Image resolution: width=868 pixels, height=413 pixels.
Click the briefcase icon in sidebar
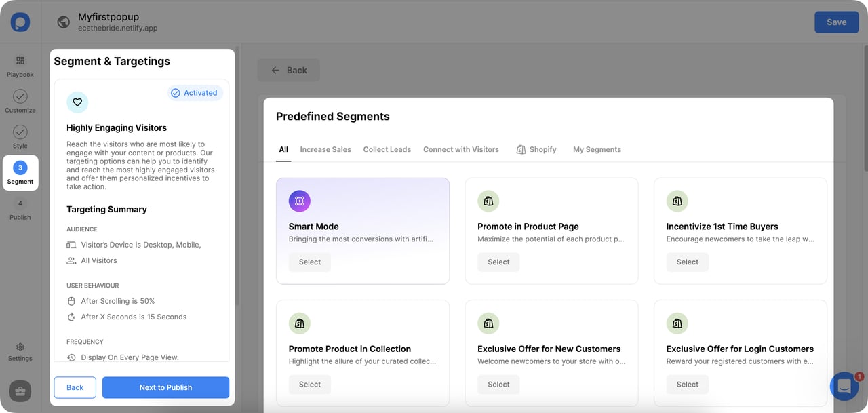click(x=20, y=391)
